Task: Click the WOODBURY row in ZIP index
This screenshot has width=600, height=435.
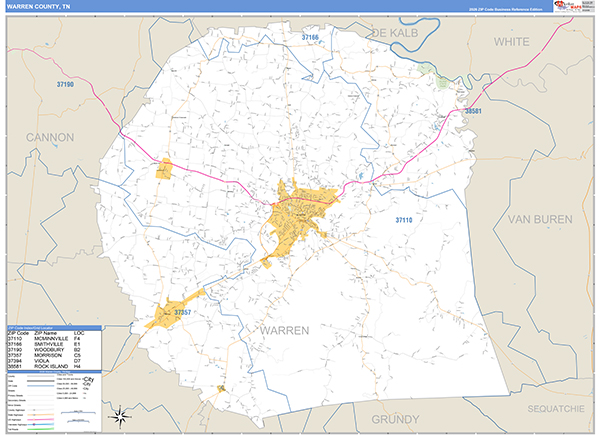Action: pos(45,350)
